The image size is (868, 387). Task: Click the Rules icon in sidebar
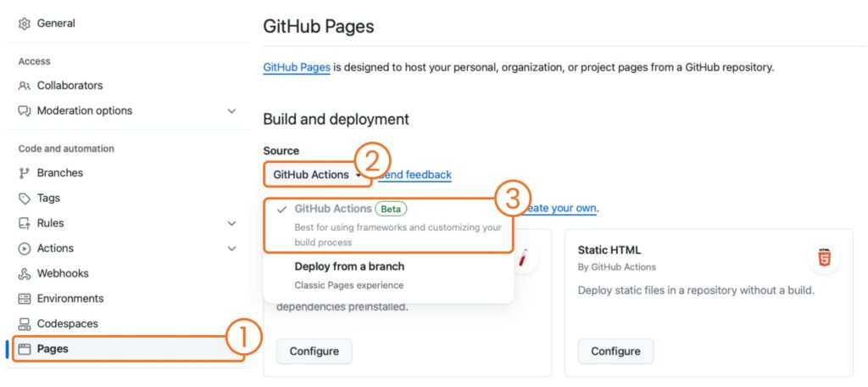coord(25,223)
